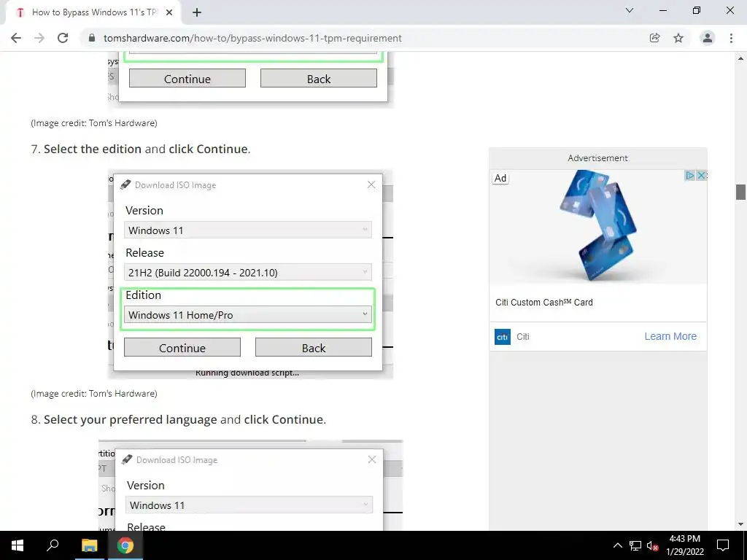Go back to the previous page
This screenshot has height=560, width=747.
click(x=16, y=38)
